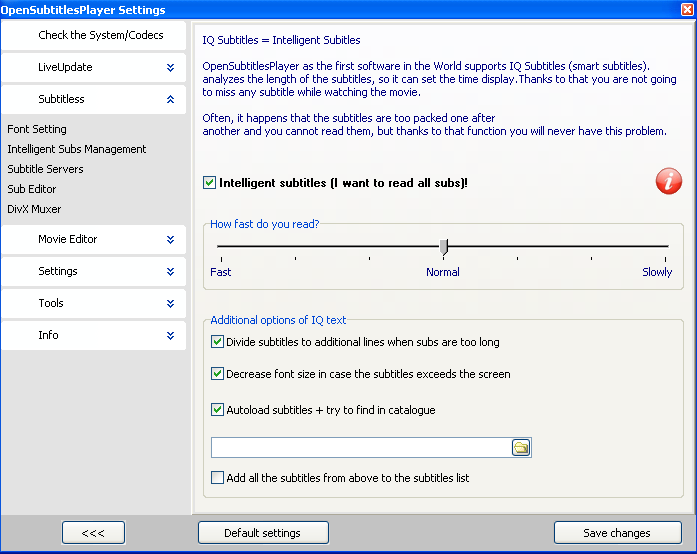The image size is (697, 554).
Task: Enable Add all the subtitles to list
Action: 217,478
